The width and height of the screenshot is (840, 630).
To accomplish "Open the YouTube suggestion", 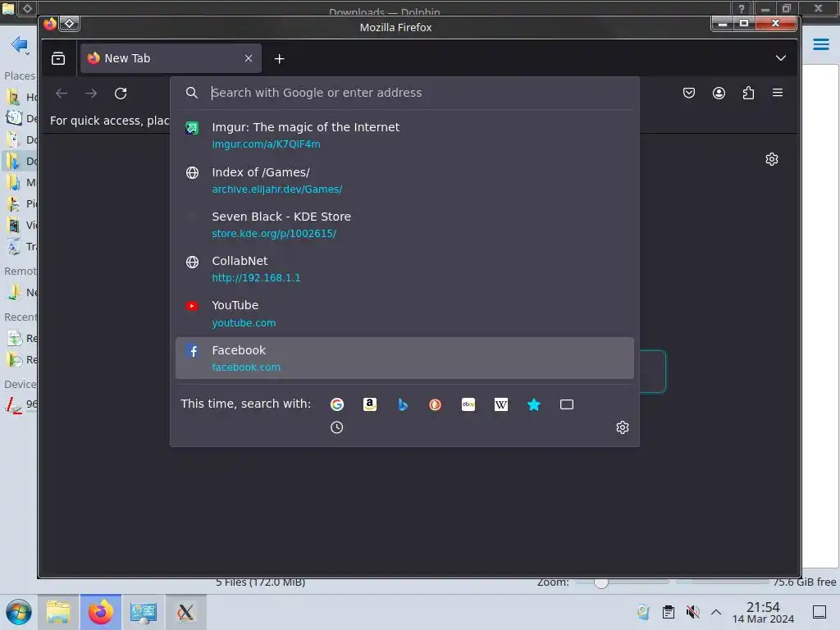I will point(404,313).
